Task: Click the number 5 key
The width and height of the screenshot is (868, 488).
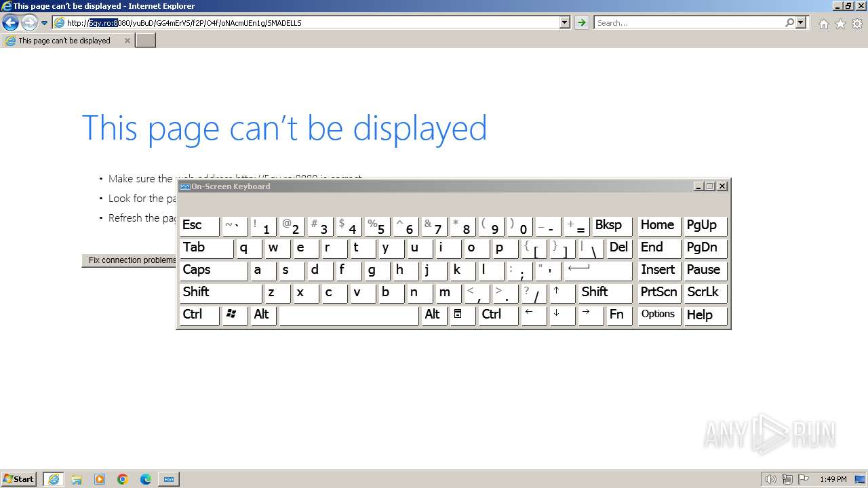Action: point(377,226)
